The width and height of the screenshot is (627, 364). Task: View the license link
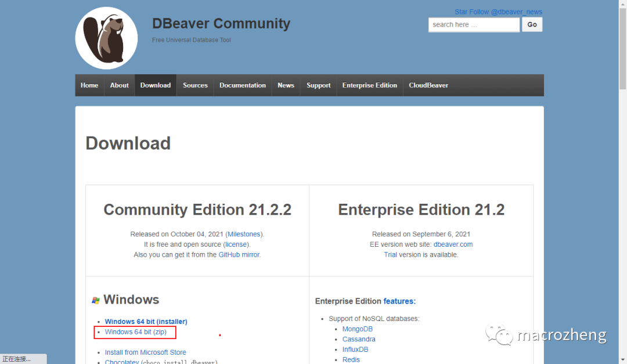[x=236, y=244]
